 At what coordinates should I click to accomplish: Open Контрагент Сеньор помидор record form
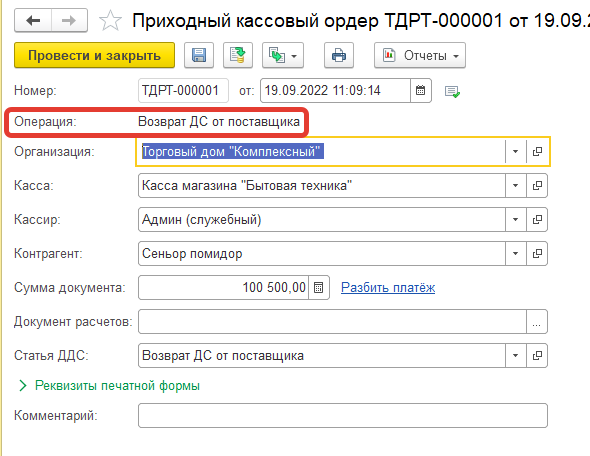(x=537, y=254)
